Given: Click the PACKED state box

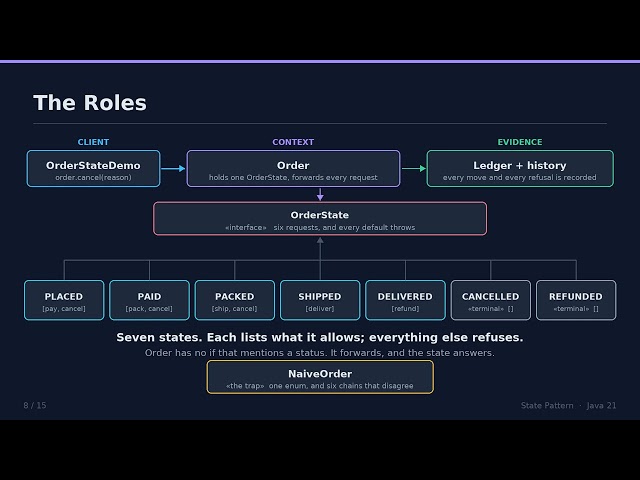Looking at the screenshot, I should point(235,300).
